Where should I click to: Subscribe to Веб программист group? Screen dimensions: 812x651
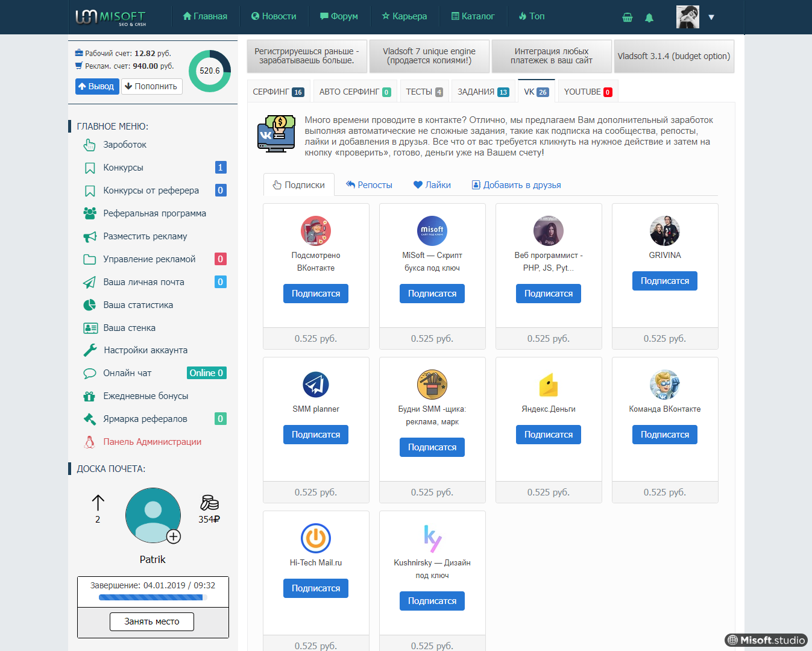click(549, 294)
